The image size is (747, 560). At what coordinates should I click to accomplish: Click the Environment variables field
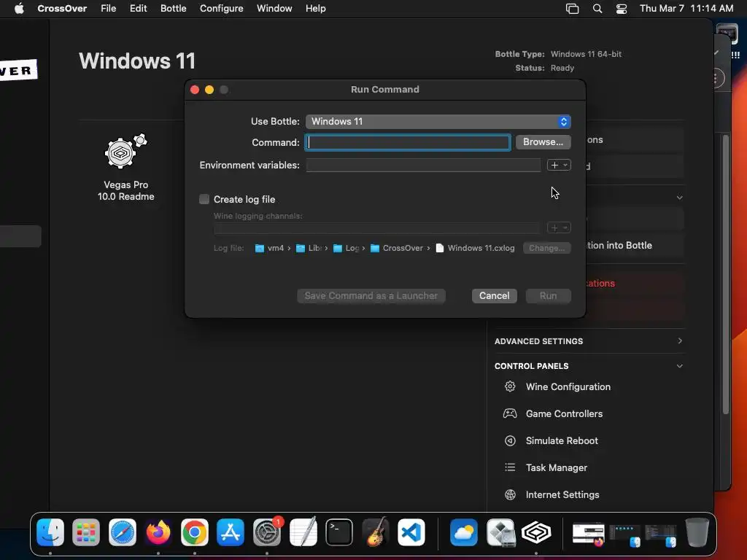click(x=424, y=166)
